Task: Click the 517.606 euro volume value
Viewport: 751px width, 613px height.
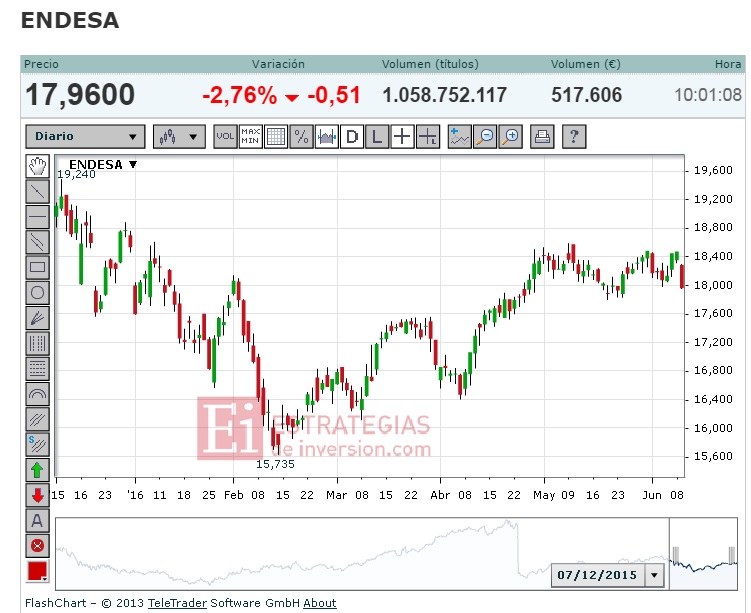Action: tap(587, 95)
